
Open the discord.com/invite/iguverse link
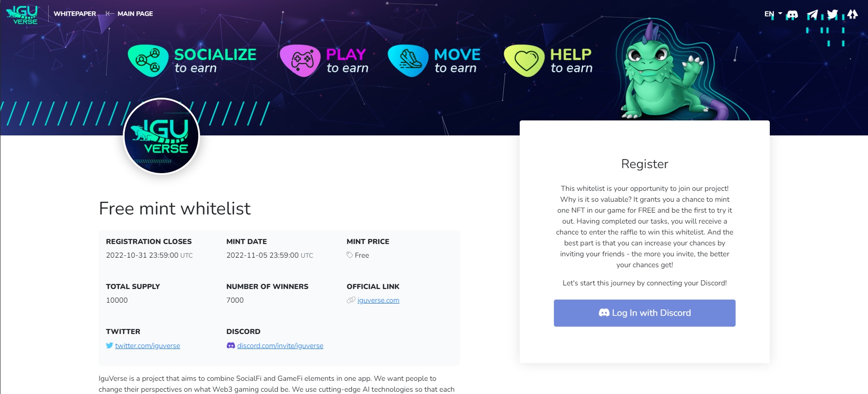coord(281,345)
